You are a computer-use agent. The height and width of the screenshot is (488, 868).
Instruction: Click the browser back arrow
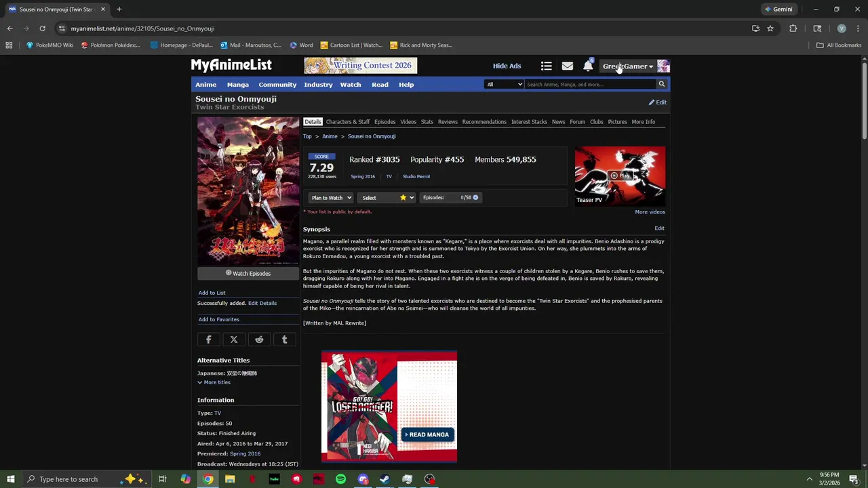click(9, 28)
